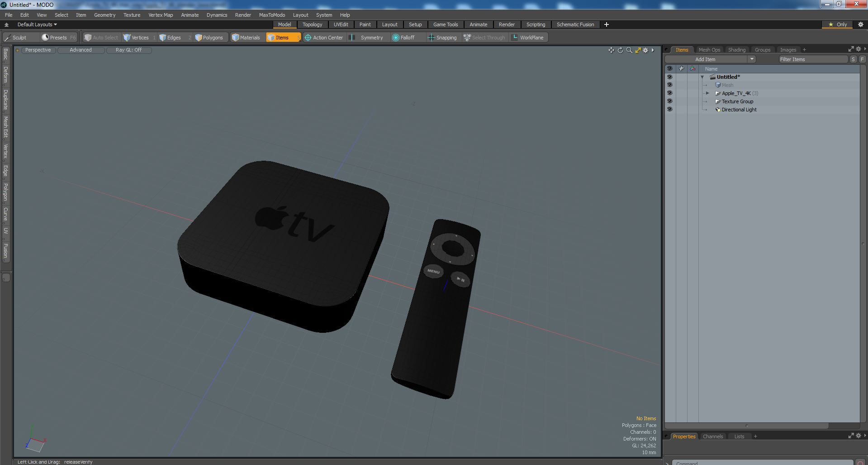Toggle Snapping on or off
This screenshot has height=465, width=868.
[x=442, y=38]
